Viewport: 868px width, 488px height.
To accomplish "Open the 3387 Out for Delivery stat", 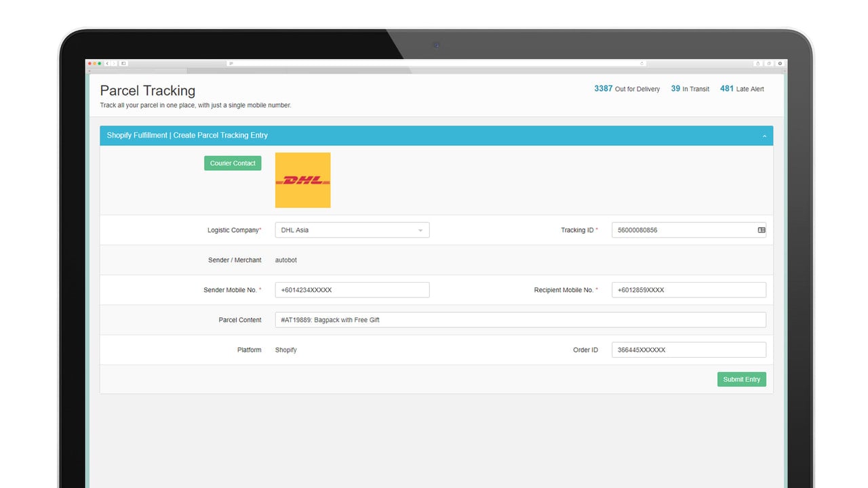I will pos(627,89).
